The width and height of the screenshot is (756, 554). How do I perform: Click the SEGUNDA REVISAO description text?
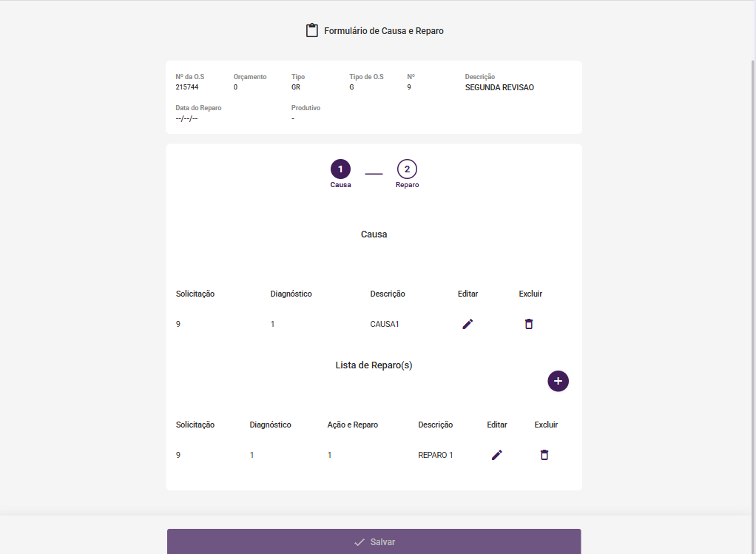[499, 87]
